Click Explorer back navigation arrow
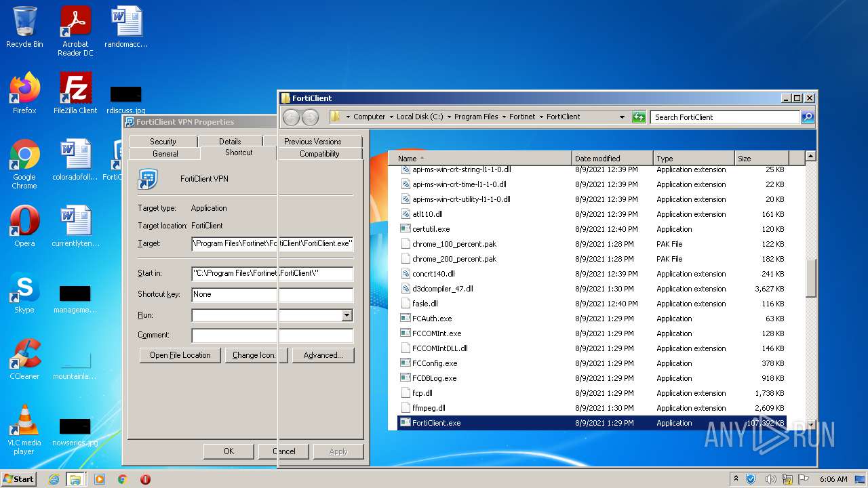Viewport: 868px width, 488px height. 292,117
